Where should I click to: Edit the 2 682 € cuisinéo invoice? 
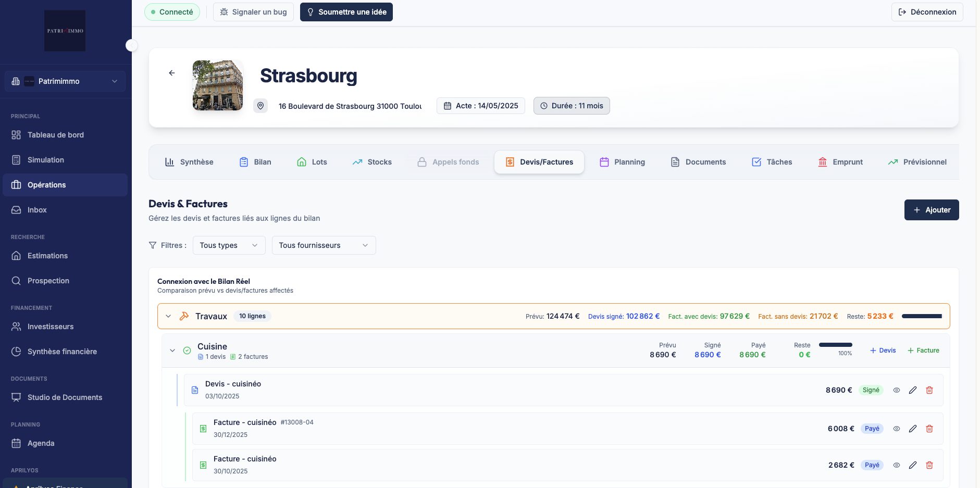[x=912, y=465]
